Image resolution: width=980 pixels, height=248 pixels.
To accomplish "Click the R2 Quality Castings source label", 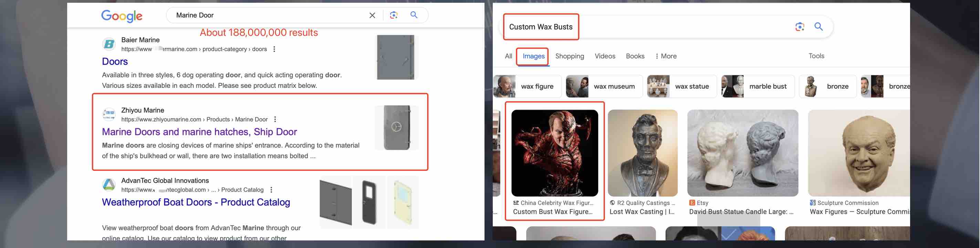I will tap(646, 203).
